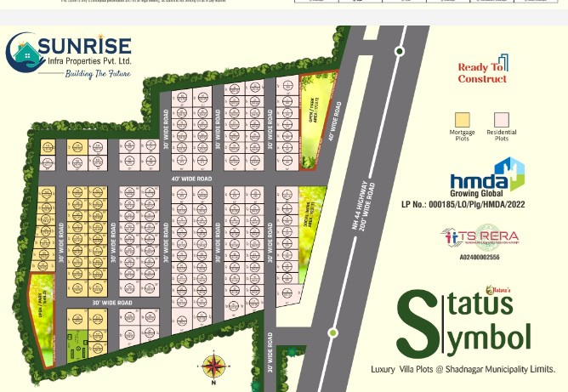Screen dimensions: 568x392
Task: Select the red-bordered open space in top-right
Action: point(315,121)
